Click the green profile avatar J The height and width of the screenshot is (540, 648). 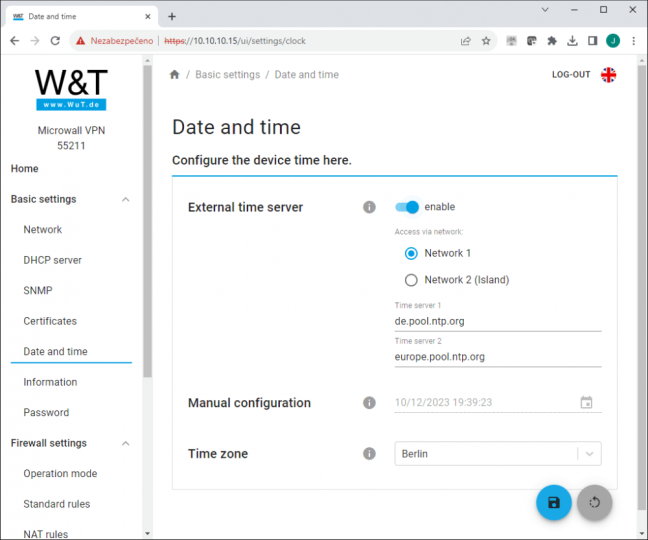pyautogui.click(x=613, y=40)
